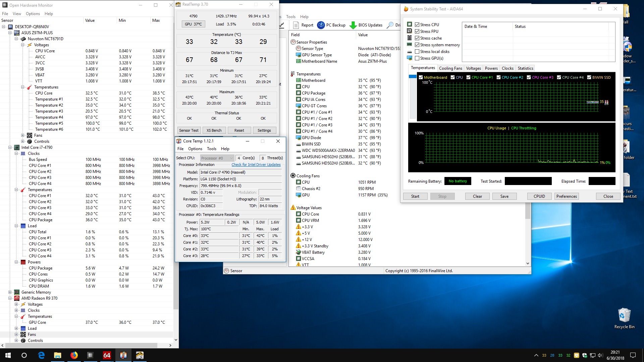644x362 pixels.
Task: Open File Explorer from the taskbar
Action: coord(57,355)
